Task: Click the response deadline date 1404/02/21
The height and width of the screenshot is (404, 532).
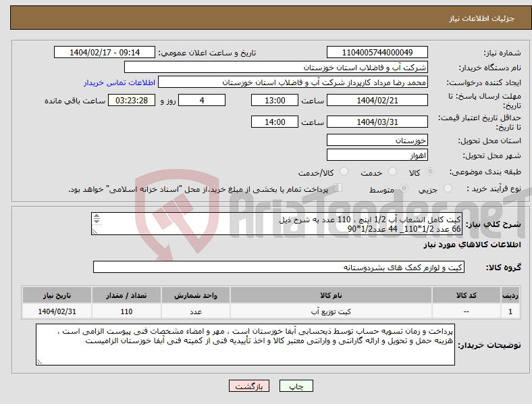Action: 377,101
